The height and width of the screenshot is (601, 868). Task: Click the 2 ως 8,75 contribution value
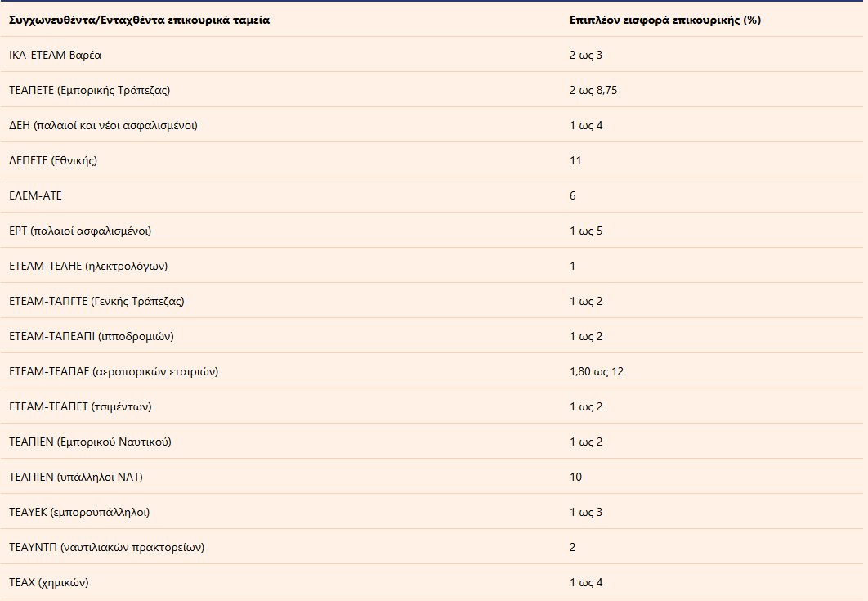(x=593, y=90)
